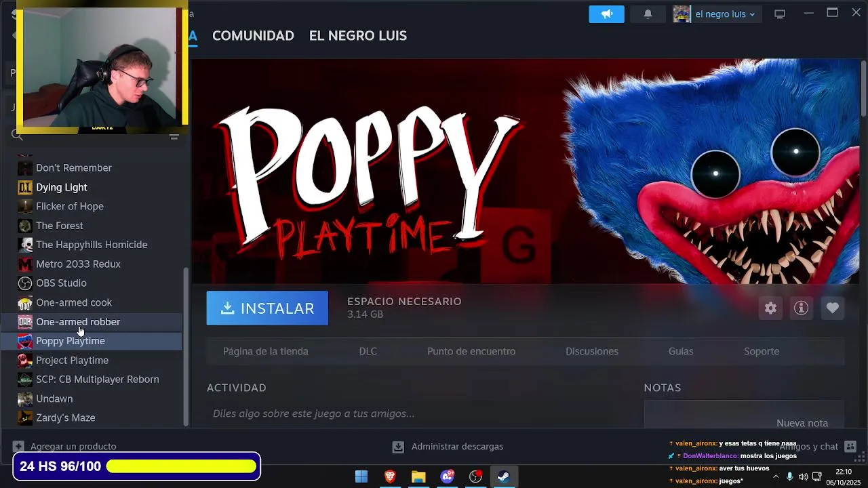
Task: Open the COMUNIDAD menu
Action: tap(253, 36)
